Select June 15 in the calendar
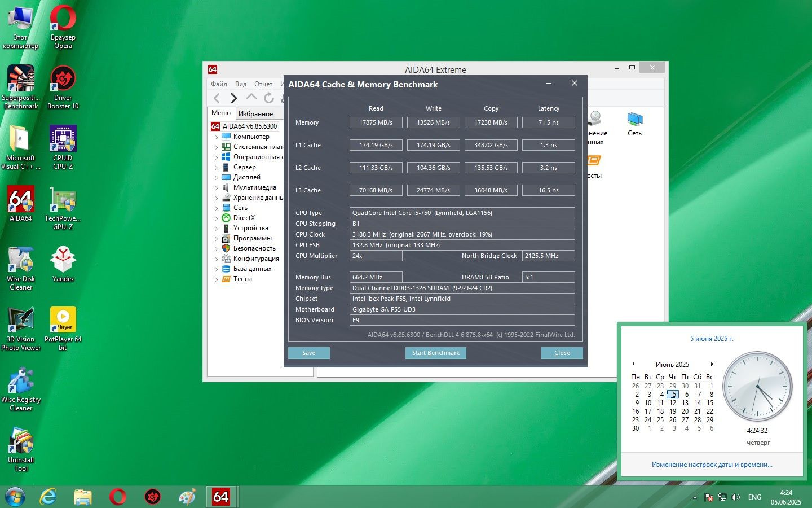The width and height of the screenshot is (812, 508). [710, 403]
